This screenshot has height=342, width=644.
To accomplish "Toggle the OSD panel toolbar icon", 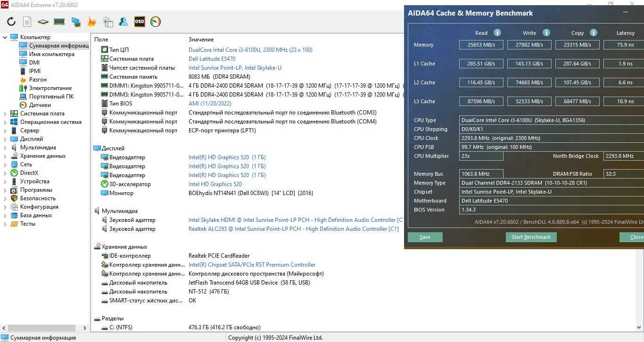I will click(x=140, y=22).
